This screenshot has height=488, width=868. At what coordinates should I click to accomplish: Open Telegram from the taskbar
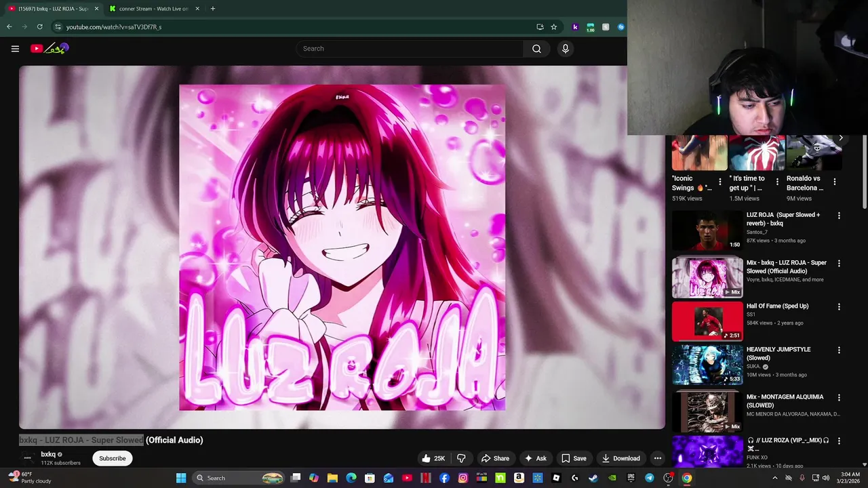[650, 478]
